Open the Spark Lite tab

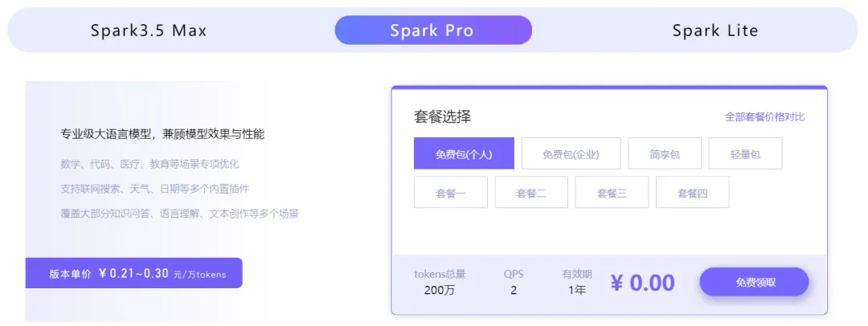714,31
